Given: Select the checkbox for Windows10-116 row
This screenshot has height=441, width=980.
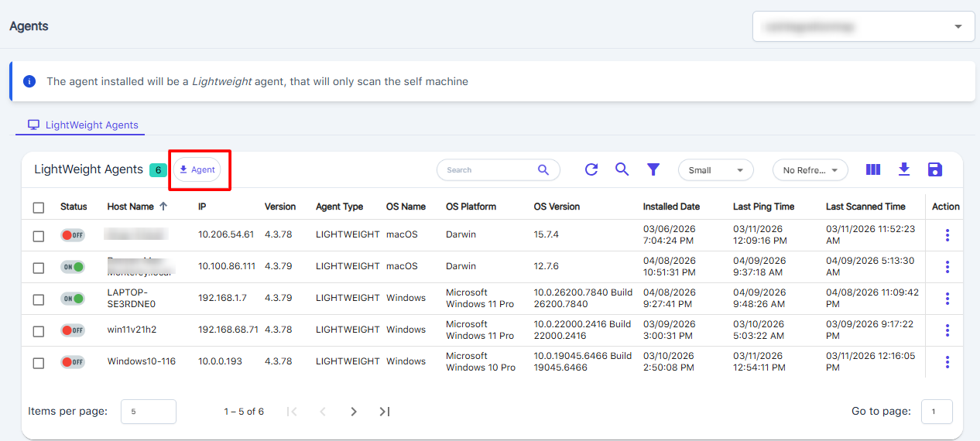Looking at the screenshot, I should tap(39, 363).
